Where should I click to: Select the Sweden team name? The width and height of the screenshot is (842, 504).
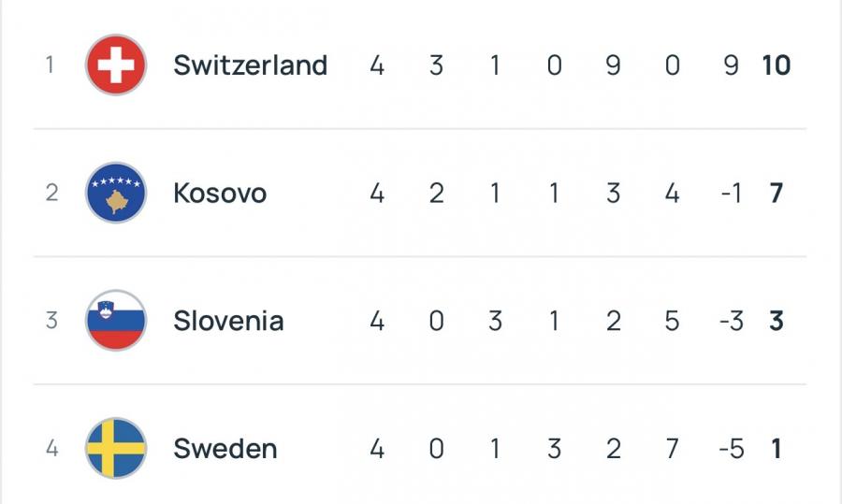pos(225,449)
